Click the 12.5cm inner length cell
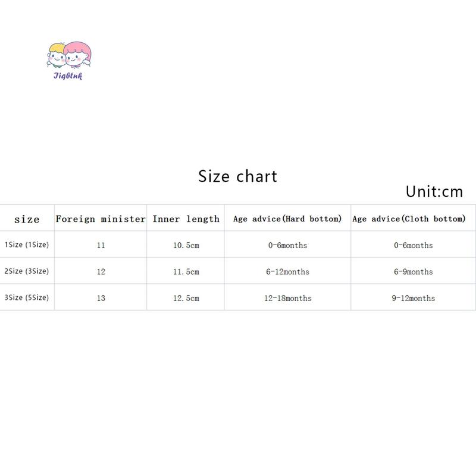The height and width of the screenshot is (476, 476). point(186,298)
